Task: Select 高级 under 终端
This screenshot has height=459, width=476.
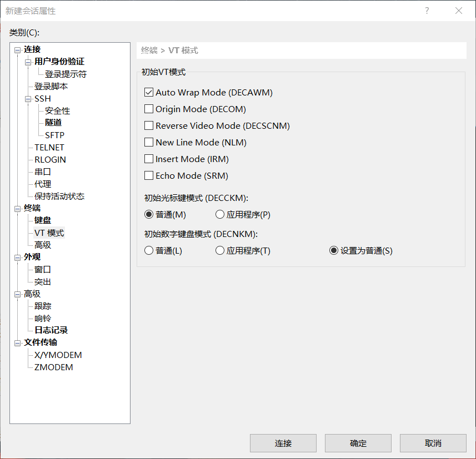Action: pos(43,245)
